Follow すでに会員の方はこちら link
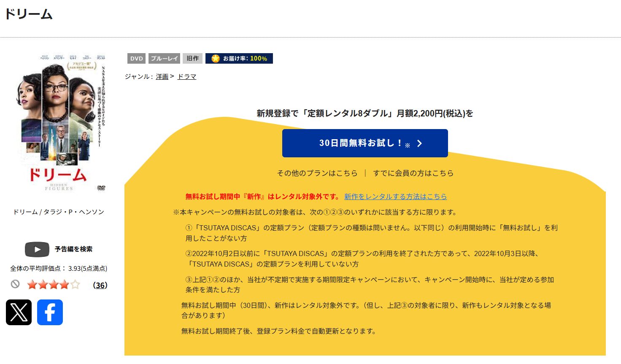621x364 pixels. [413, 173]
